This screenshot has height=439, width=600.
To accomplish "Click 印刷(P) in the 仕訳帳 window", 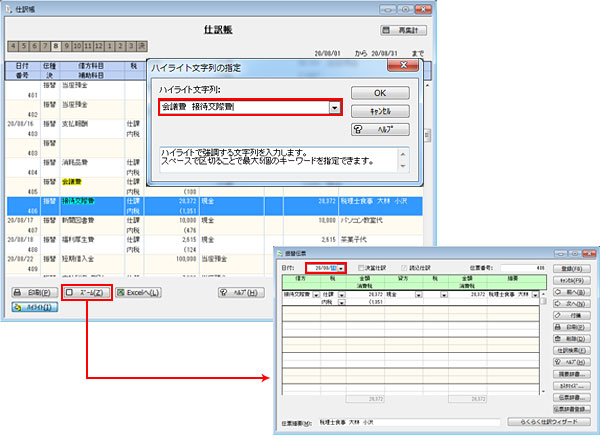I will point(34,292).
